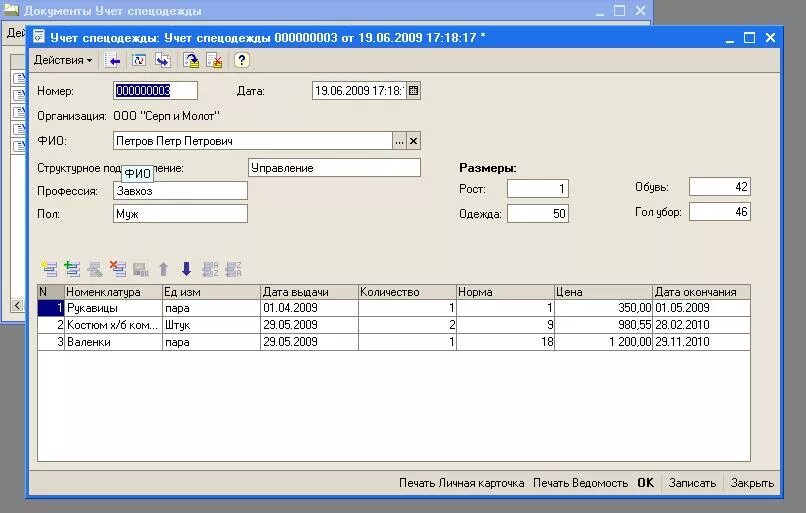Viewport: 806px width, 513px height.
Task: Click the post document toolbar icon
Action: click(191, 61)
